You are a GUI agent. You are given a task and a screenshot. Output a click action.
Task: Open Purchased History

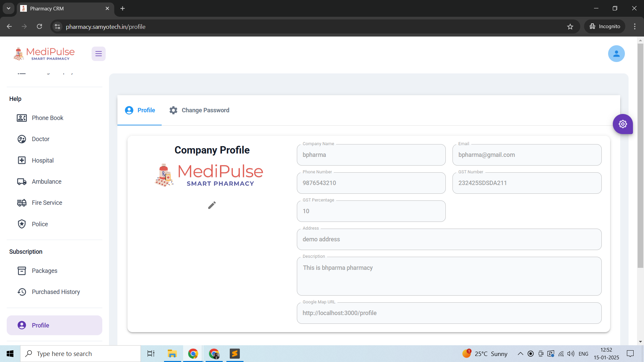56,292
